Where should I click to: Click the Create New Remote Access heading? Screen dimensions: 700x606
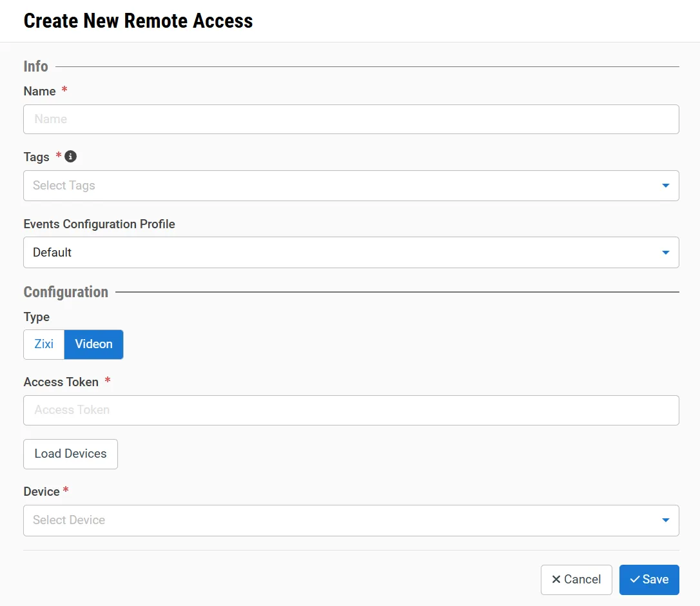(x=138, y=21)
